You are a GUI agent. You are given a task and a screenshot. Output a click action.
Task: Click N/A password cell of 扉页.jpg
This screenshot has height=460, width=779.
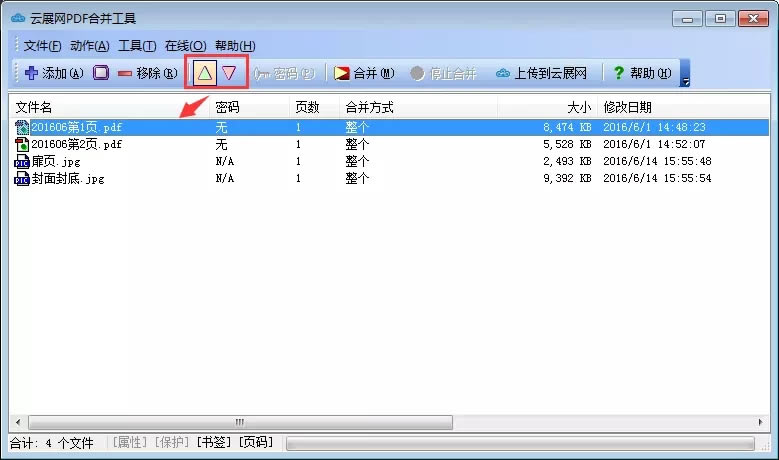225,161
